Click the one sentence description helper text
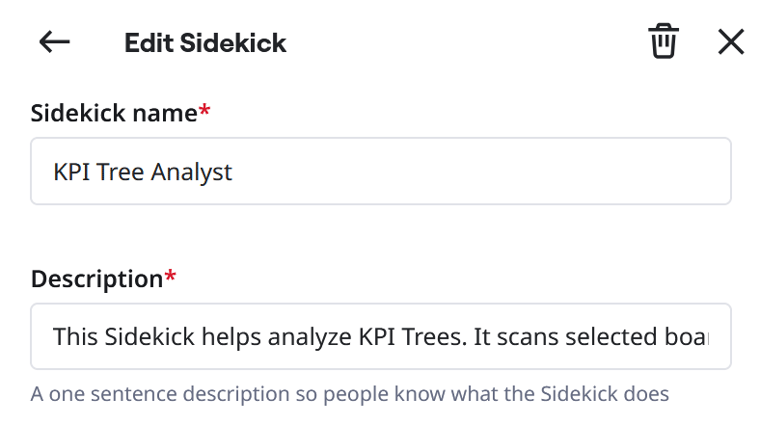This screenshot has width=760, height=425. click(x=349, y=393)
